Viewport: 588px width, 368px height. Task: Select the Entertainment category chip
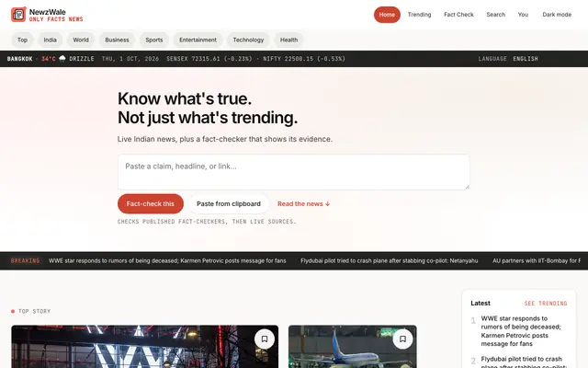click(198, 40)
